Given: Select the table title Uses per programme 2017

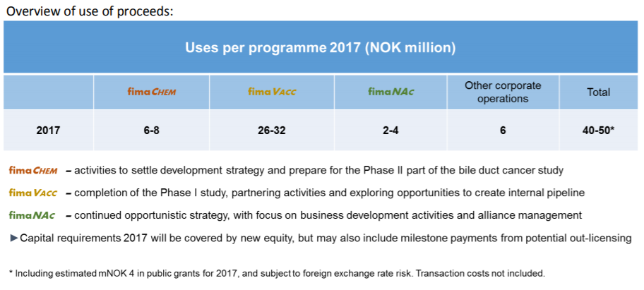Looking at the screenshot, I should coord(321,48).
